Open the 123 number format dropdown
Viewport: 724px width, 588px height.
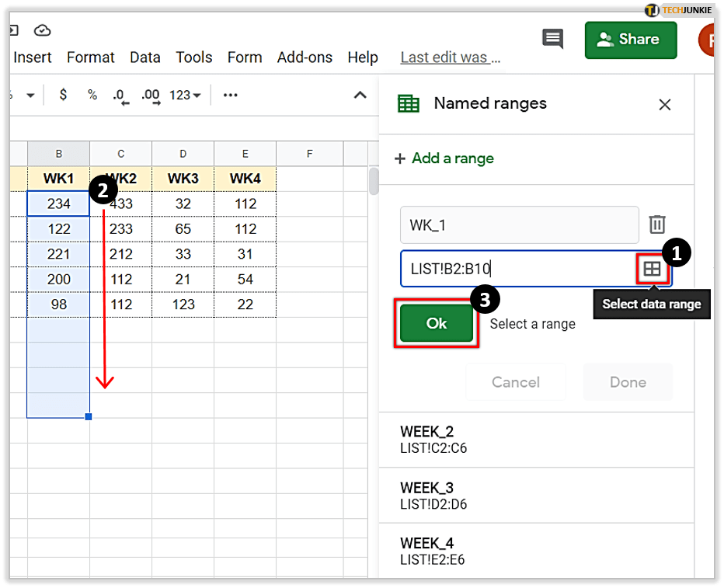click(185, 95)
